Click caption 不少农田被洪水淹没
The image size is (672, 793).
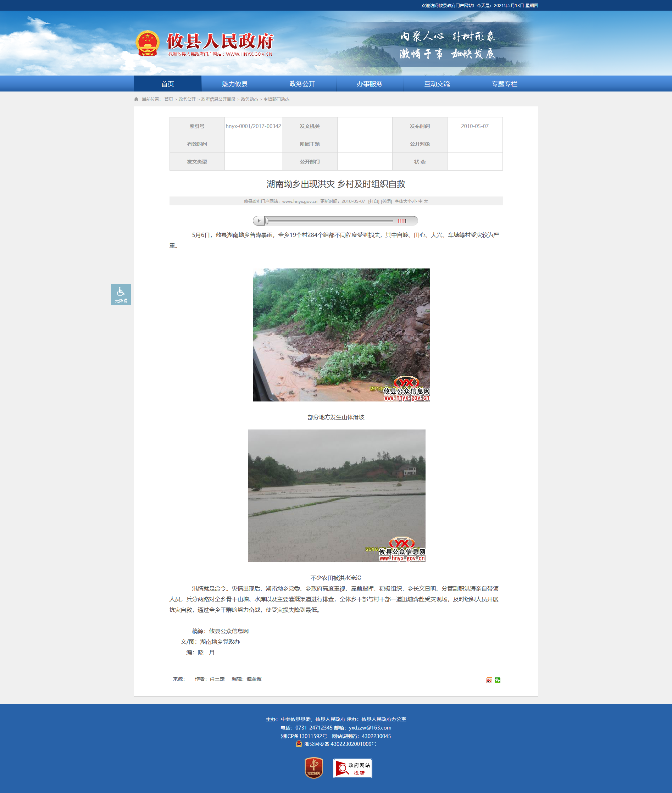[x=336, y=578]
